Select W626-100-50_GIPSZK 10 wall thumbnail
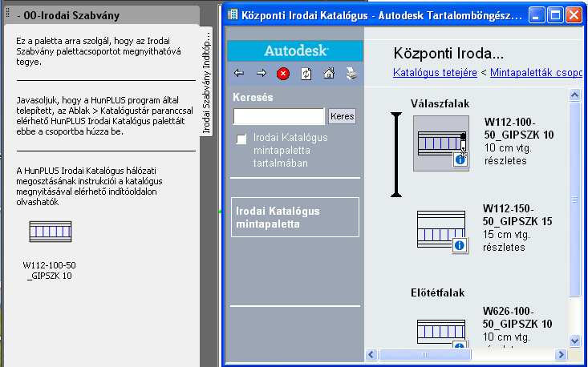Viewport: 588px width, 367px height. coord(441,333)
